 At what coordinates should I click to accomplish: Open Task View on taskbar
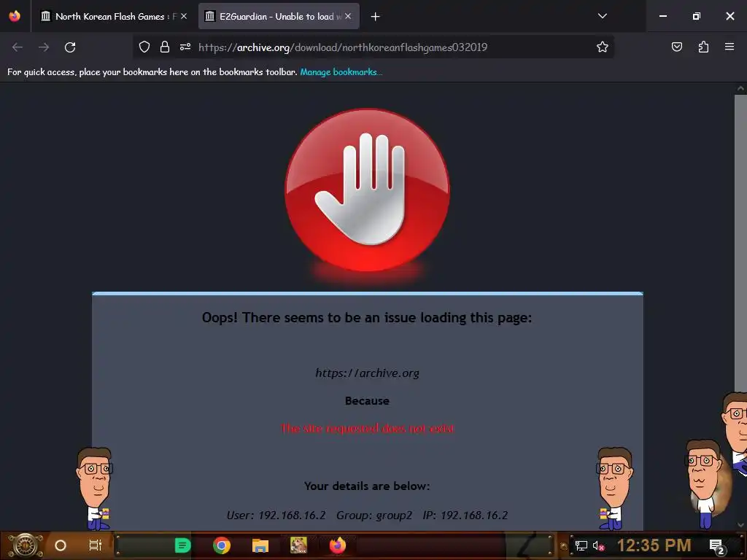tap(96, 545)
